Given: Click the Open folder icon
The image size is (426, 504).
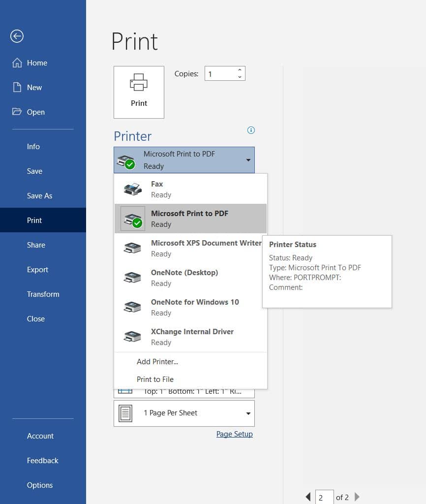Looking at the screenshot, I should pyautogui.click(x=17, y=112).
